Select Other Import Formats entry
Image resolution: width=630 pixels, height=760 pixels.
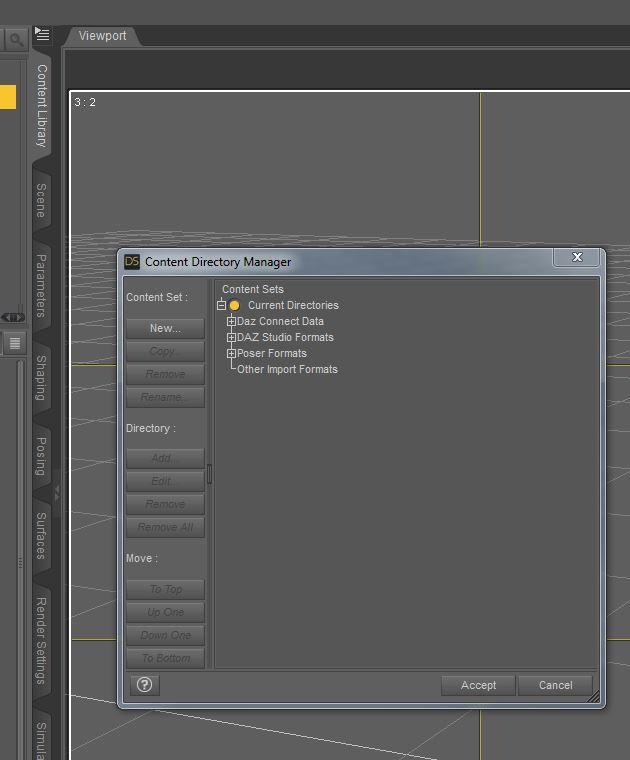coord(287,369)
